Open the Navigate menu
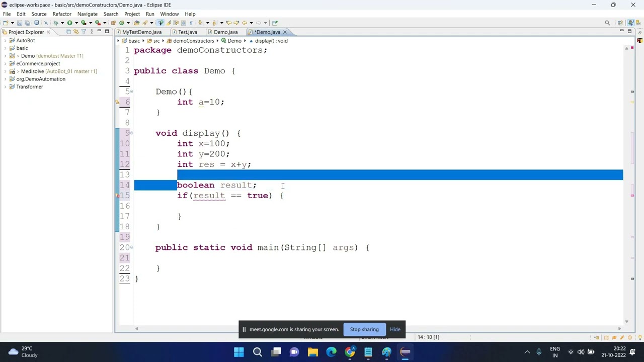This screenshot has width=644, height=362. point(88,14)
